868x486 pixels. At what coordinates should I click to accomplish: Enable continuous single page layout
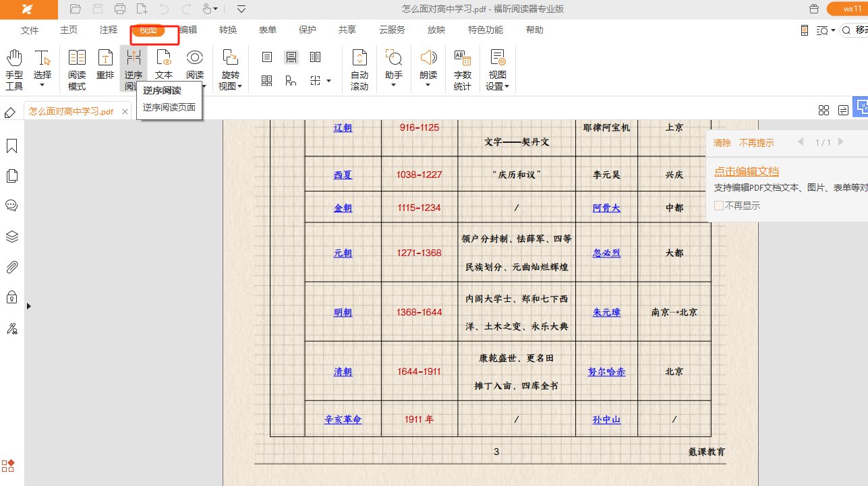(x=291, y=57)
